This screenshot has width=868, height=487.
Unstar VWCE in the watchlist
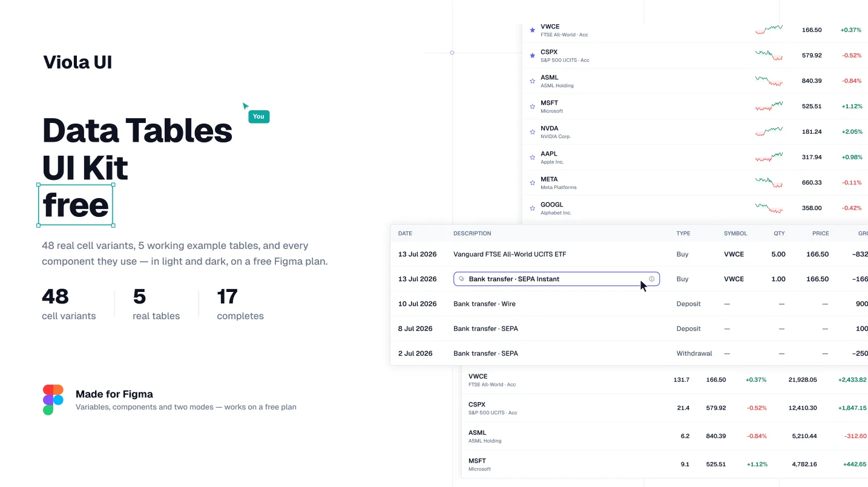pos(533,30)
